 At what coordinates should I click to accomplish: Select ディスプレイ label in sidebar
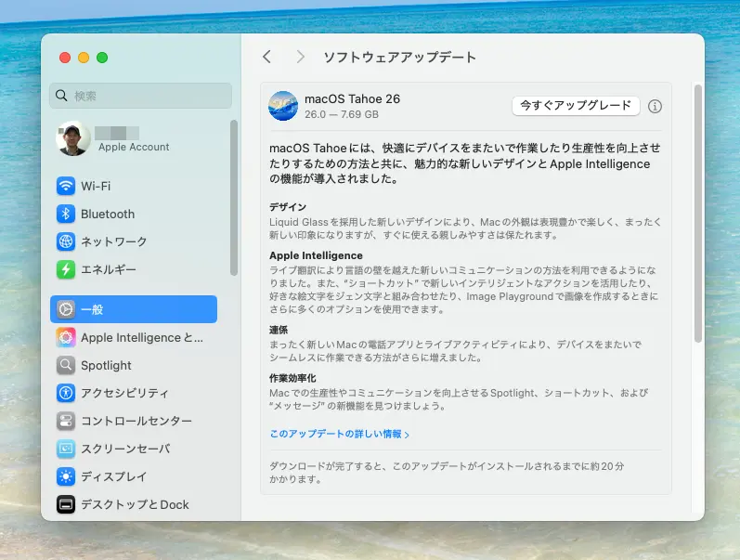tap(113, 476)
